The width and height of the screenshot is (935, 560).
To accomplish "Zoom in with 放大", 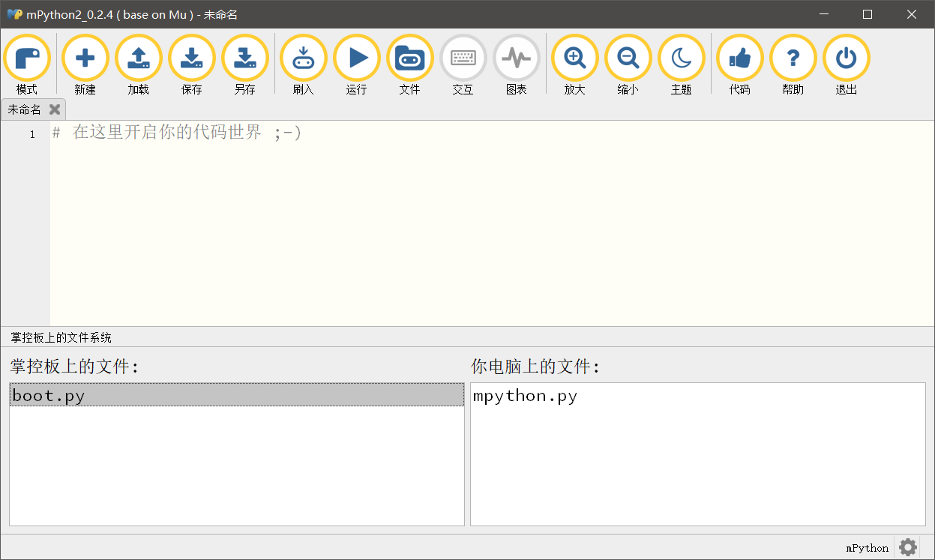I will click(x=574, y=64).
